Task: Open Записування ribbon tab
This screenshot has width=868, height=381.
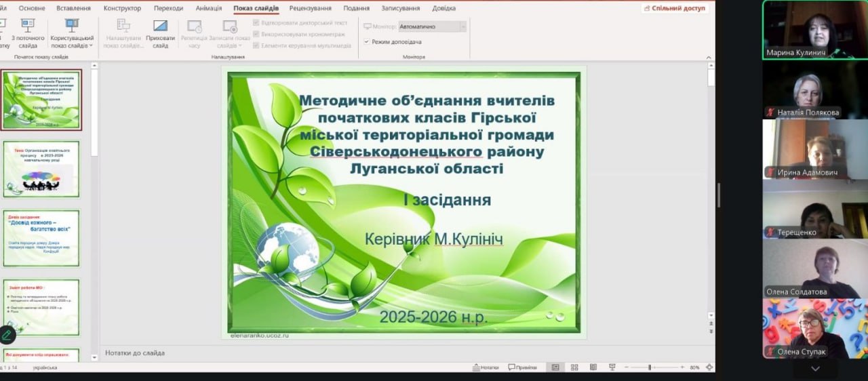Action: (x=402, y=8)
